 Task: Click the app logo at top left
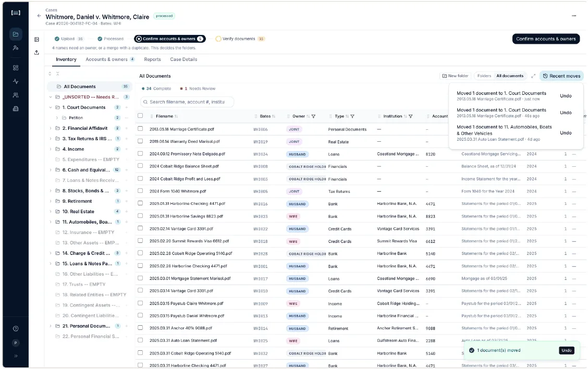coord(15,13)
